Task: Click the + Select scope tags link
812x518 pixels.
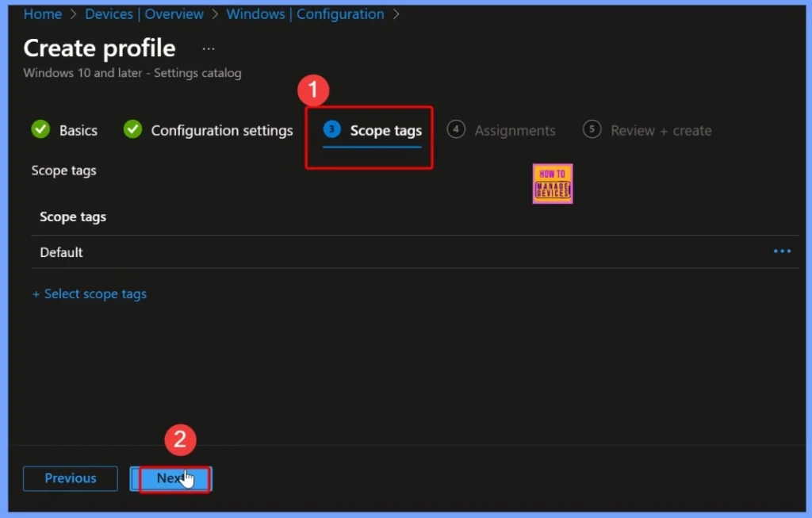Action: (90, 294)
